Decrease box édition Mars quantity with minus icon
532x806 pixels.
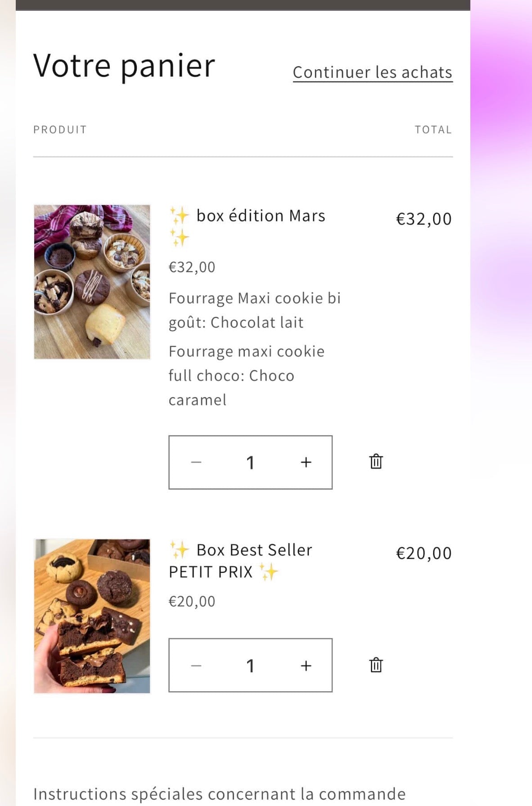(195, 461)
